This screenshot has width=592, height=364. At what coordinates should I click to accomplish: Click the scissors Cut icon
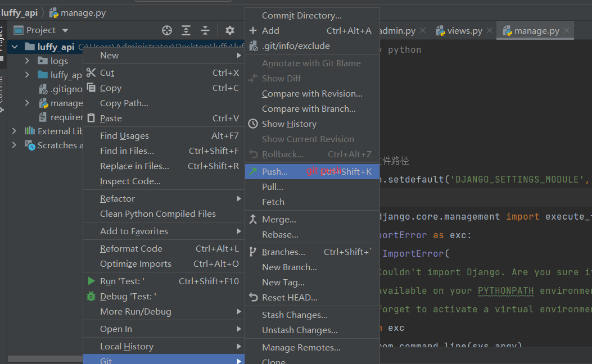click(91, 72)
